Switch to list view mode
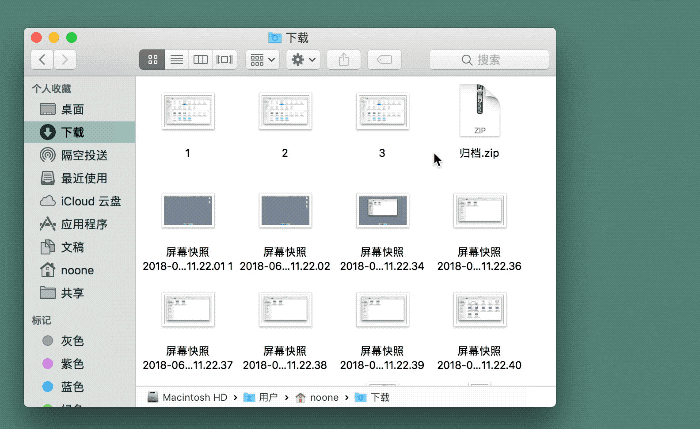The image size is (700, 429). [177, 60]
